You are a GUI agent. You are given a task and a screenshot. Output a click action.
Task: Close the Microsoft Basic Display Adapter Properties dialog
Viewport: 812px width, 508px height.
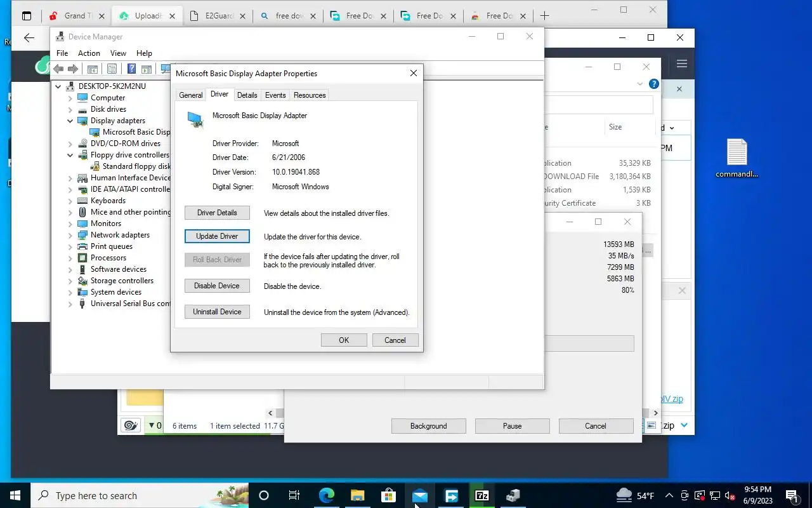[x=414, y=74]
